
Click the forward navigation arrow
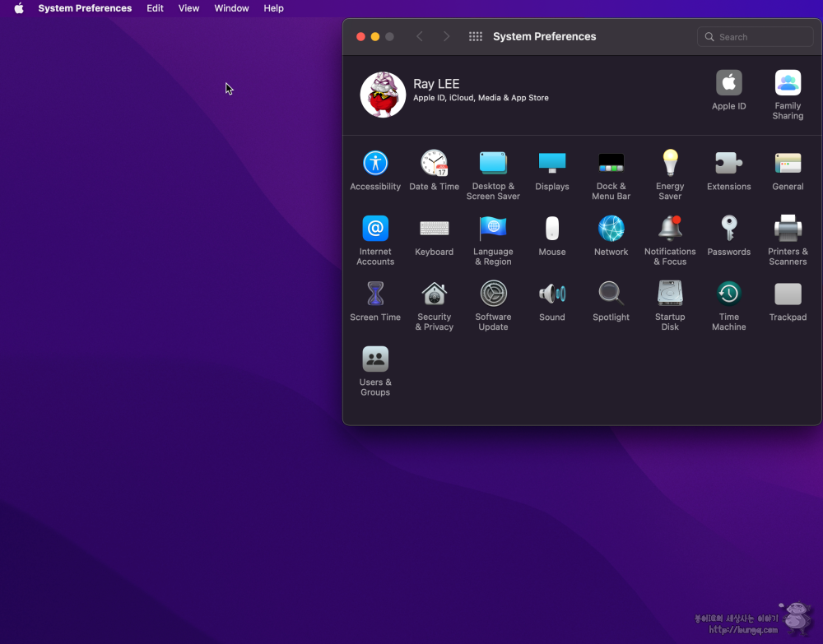[446, 37]
